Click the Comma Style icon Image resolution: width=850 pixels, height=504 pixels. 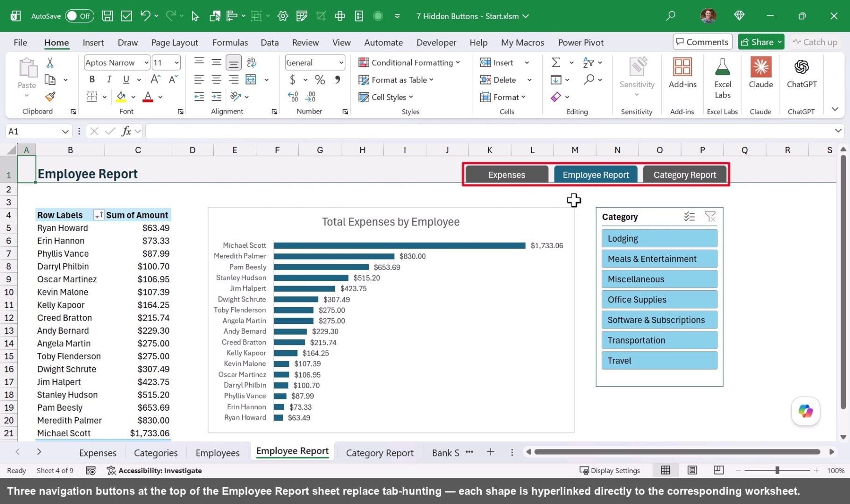[337, 80]
